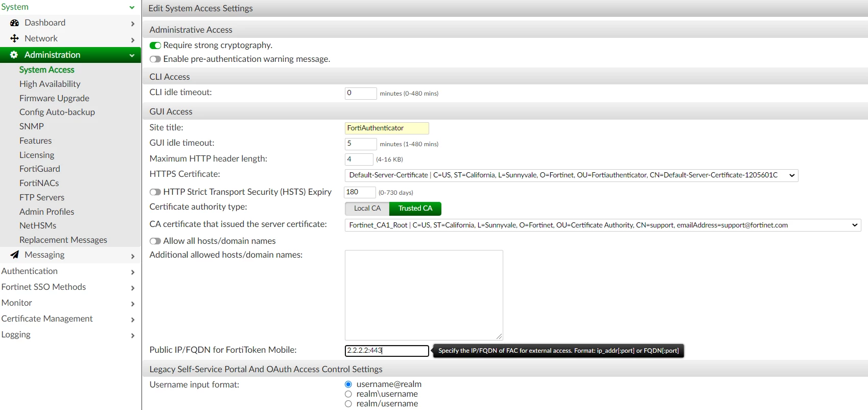Open Dashboard menu label
The image size is (868, 410).
click(x=45, y=22)
